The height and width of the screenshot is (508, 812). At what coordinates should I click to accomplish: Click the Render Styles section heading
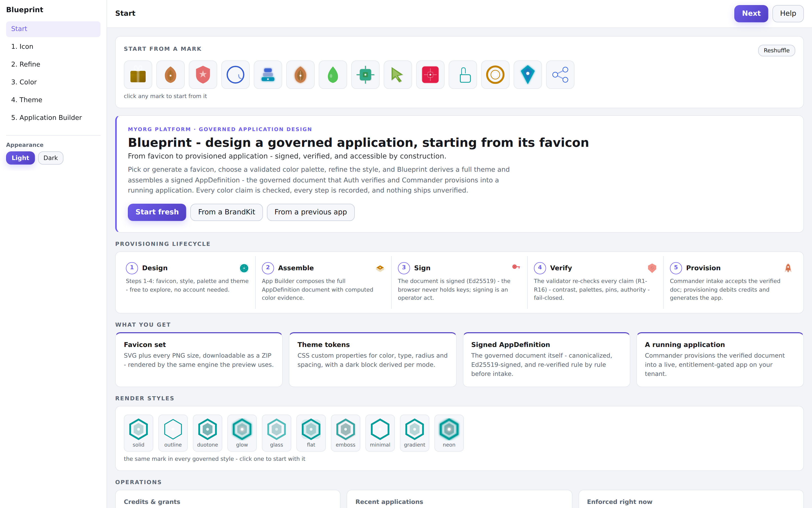pyautogui.click(x=145, y=399)
